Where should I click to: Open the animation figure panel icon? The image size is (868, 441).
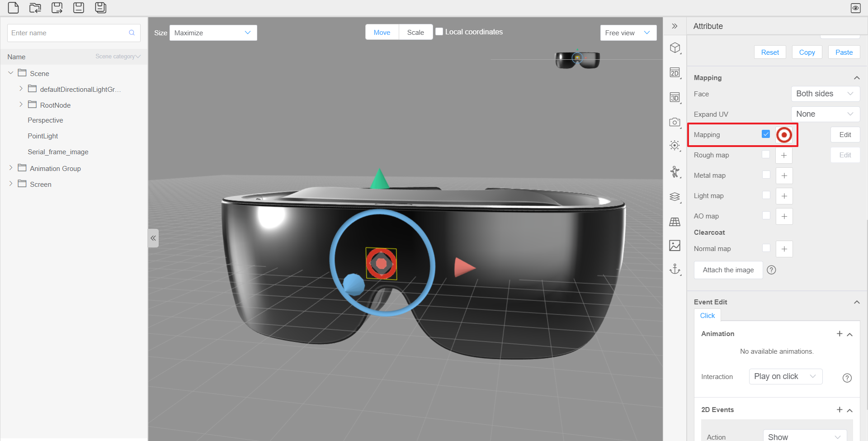(675, 172)
